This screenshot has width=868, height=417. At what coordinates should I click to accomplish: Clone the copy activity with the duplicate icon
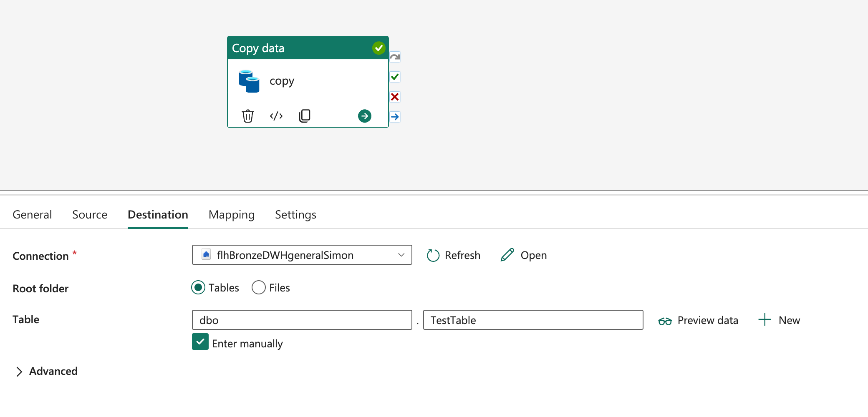pyautogui.click(x=305, y=116)
